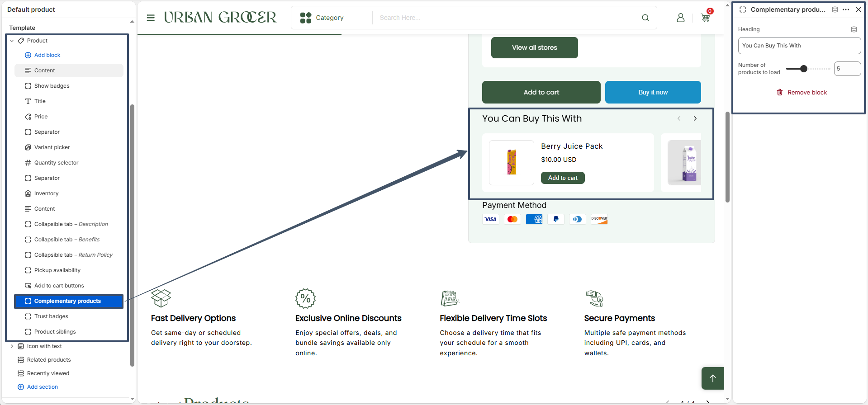868x405 pixels.
Task: Click the database icon in Complementary products header
Action: pyautogui.click(x=835, y=9)
